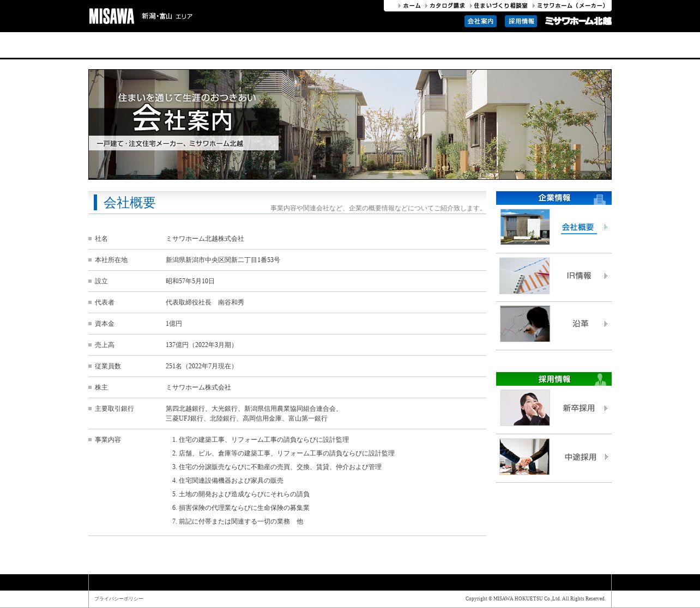This screenshot has height=608, width=700.
Task: Click the ミサワホーム北越 logo
Action: pos(578,21)
